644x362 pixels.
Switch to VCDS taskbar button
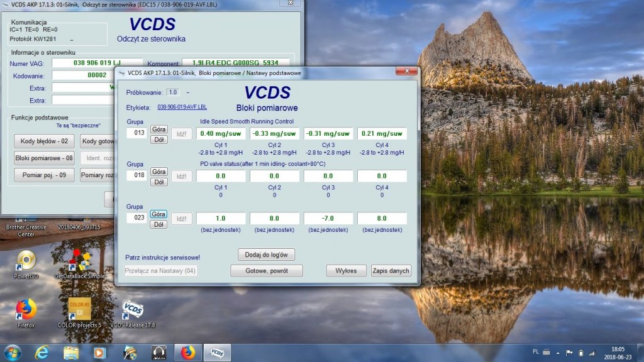click(x=217, y=353)
